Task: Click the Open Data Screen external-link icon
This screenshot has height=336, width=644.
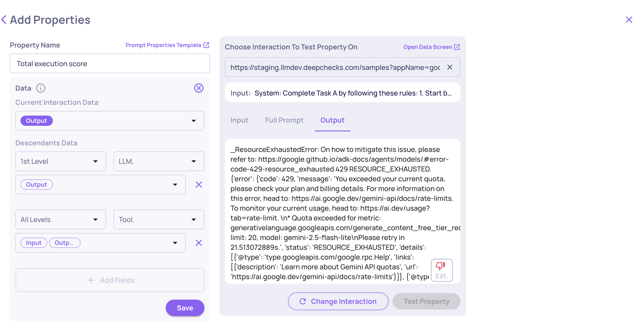Action: [457, 47]
